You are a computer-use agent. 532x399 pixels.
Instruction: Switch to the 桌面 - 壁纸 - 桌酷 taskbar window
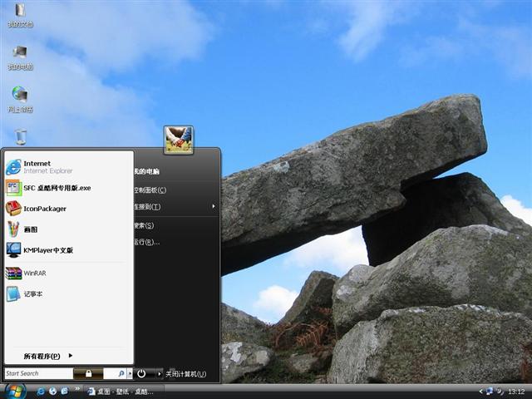click(124, 392)
